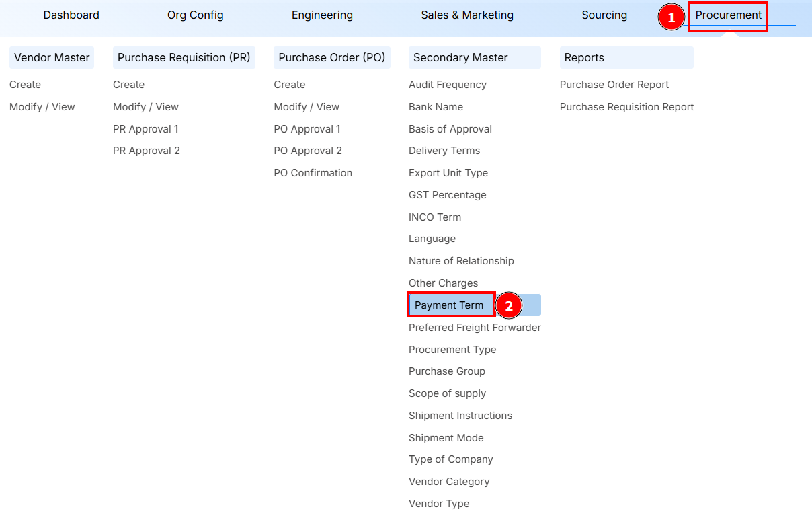The width and height of the screenshot is (812, 526).
Task: Select the Procurement tab
Action: click(728, 15)
